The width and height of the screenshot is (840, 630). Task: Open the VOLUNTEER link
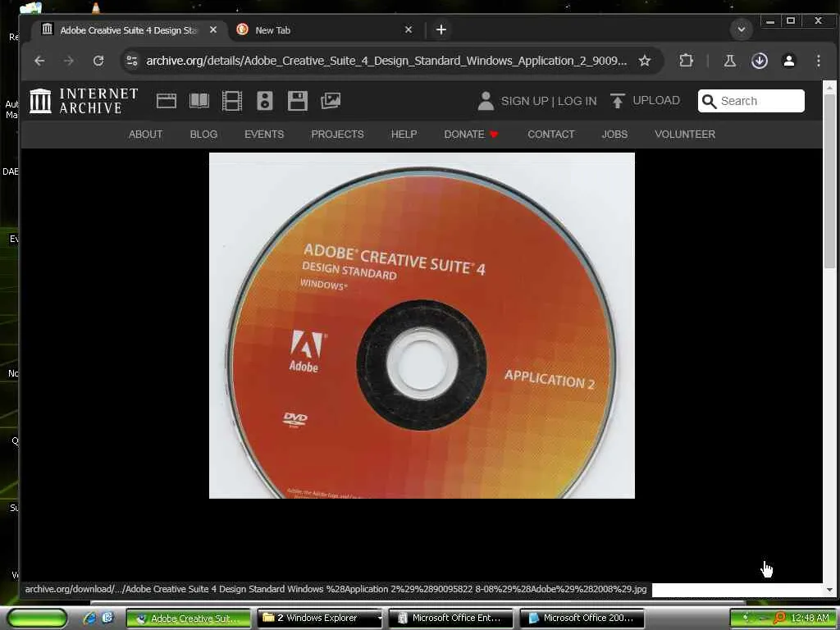685,135
